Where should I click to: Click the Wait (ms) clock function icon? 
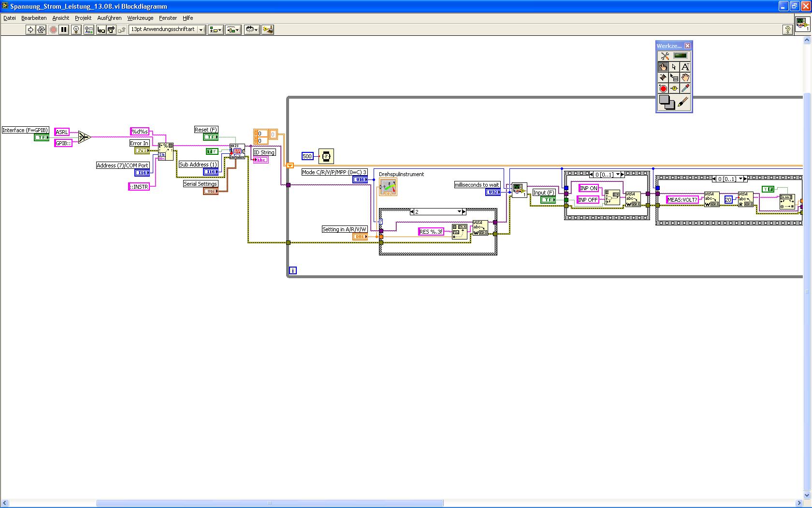(x=326, y=156)
